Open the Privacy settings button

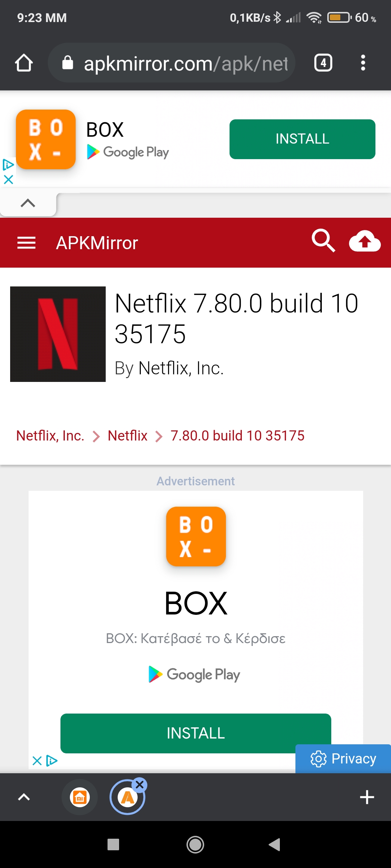pos(343,759)
